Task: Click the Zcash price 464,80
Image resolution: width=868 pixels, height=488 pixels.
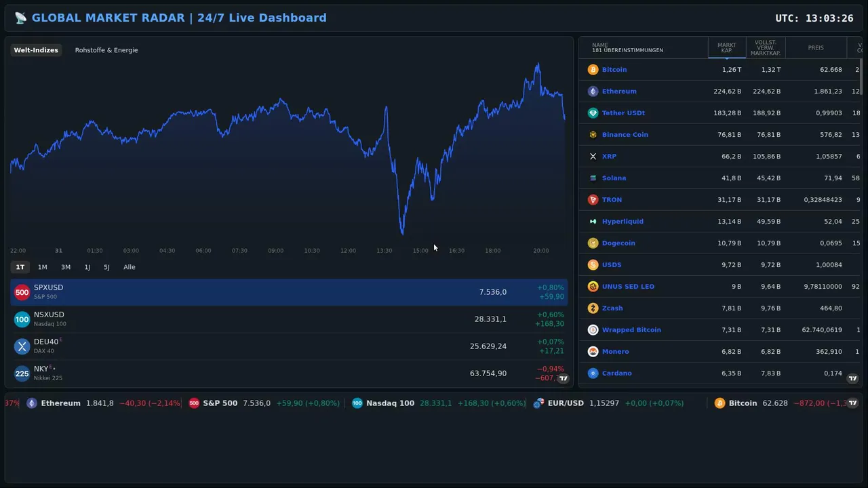Action: click(831, 308)
